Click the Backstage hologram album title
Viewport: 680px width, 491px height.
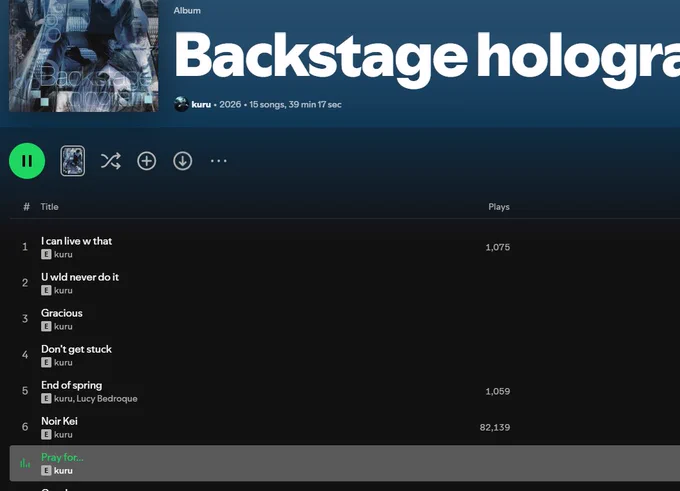coord(427,58)
